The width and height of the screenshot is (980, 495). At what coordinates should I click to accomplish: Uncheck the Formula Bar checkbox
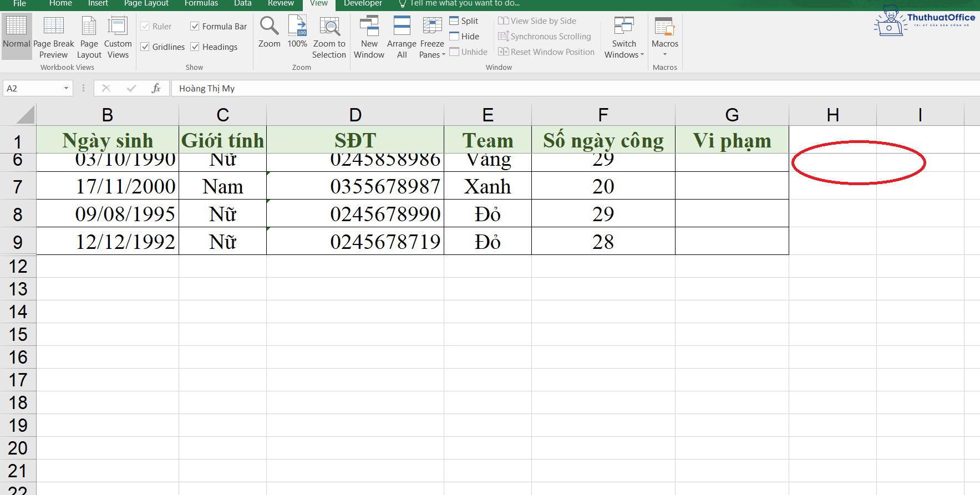coord(195,27)
